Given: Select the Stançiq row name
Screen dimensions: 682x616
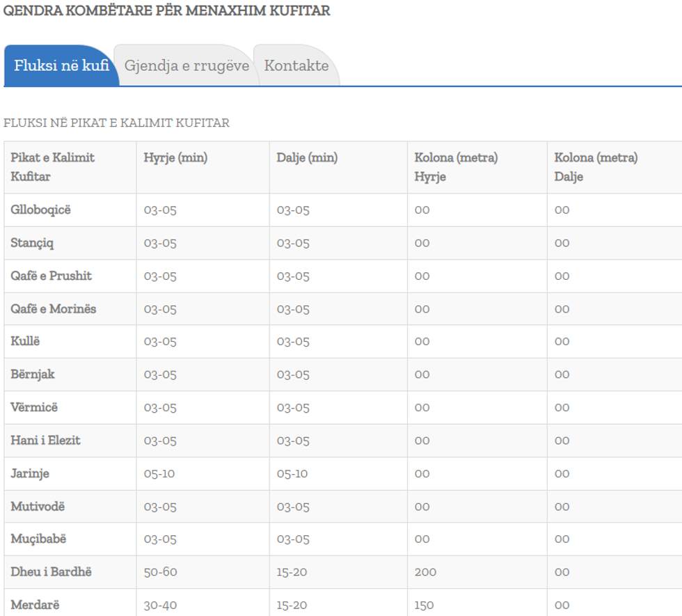Looking at the screenshot, I should click(32, 243).
